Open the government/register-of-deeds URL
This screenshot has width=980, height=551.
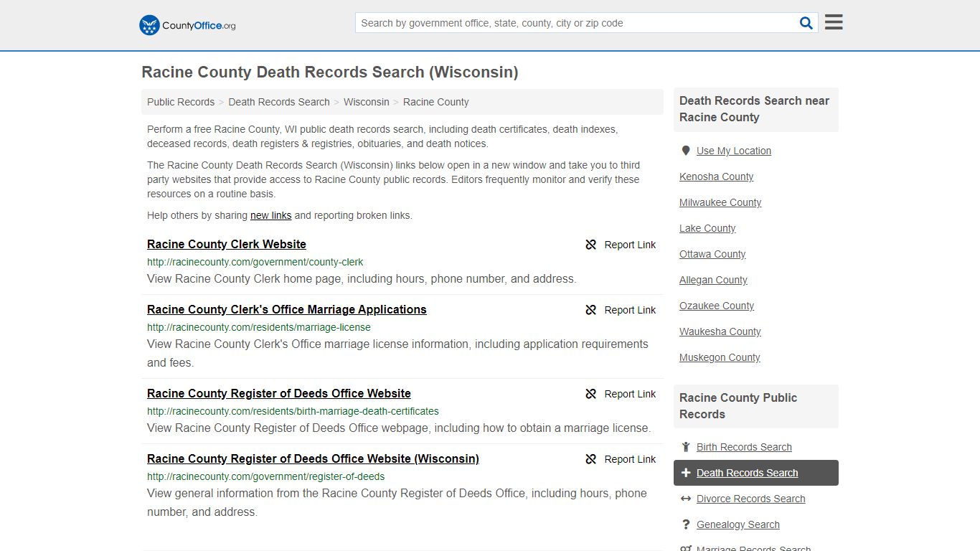pyautogui.click(x=266, y=476)
